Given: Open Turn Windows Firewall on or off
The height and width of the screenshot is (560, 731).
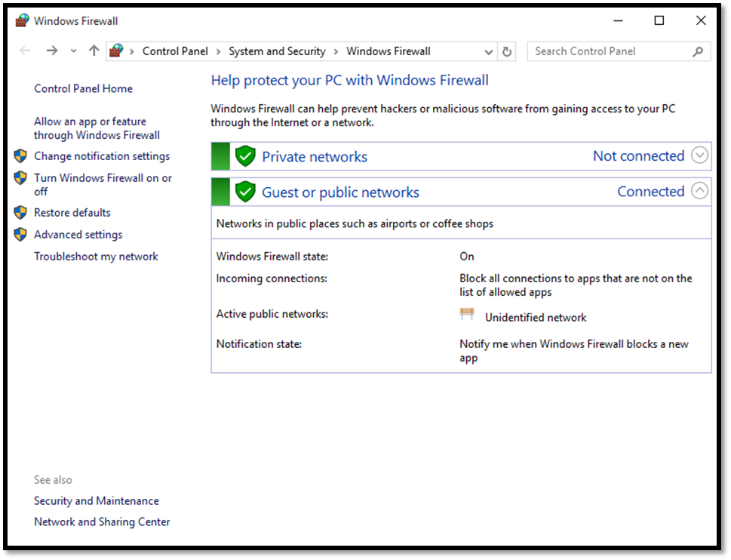Looking at the screenshot, I should point(103,185).
